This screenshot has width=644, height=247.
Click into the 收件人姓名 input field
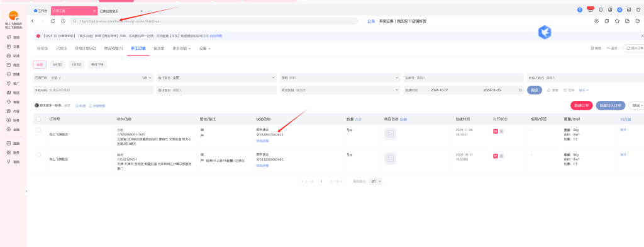pos(586,78)
